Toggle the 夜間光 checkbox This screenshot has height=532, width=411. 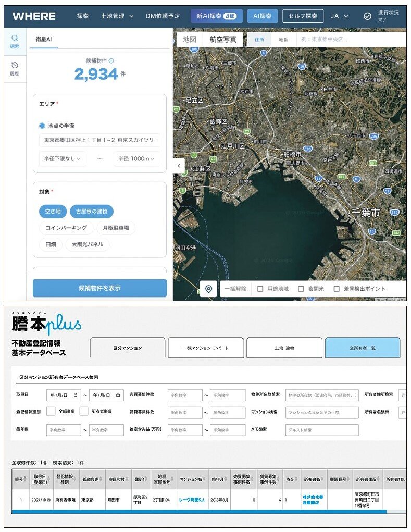[x=301, y=289]
